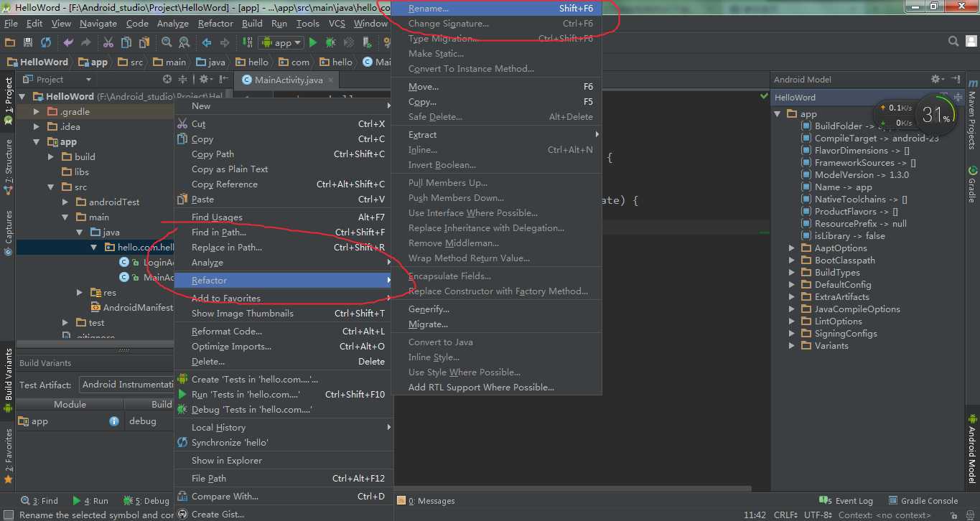980x521 pixels.
Task: Click the Copy toolbar icon
Action: click(126, 43)
